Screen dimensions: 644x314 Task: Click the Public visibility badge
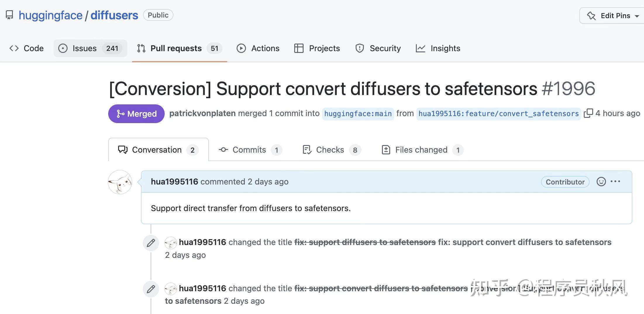pos(158,15)
